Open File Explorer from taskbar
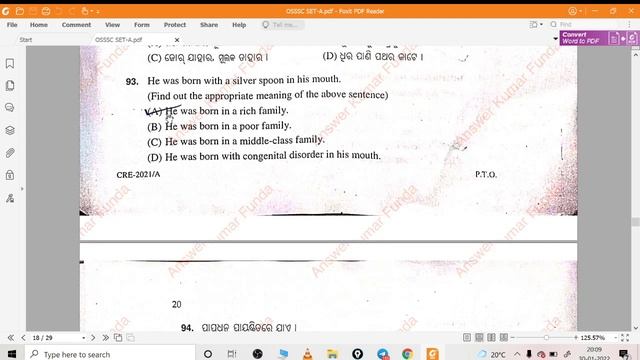640x360 pixels. point(332,354)
